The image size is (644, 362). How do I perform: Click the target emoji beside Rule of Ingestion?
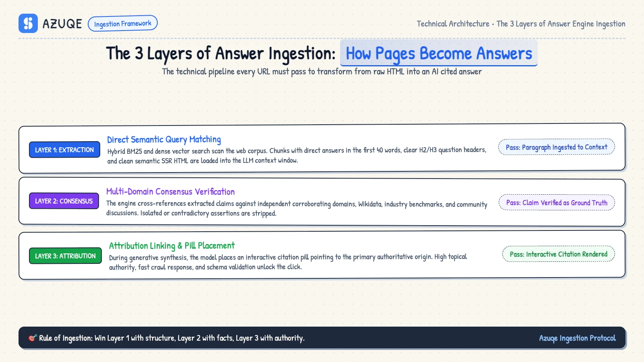point(33,338)
